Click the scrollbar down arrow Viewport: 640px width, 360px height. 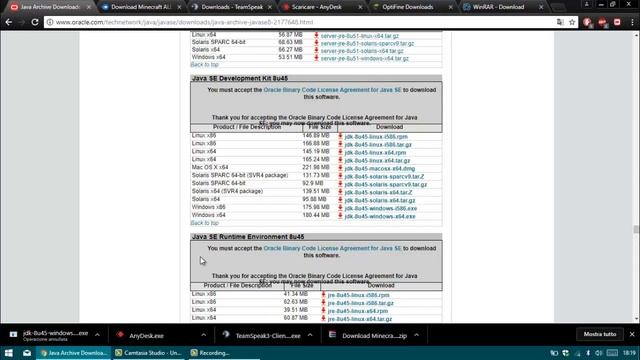point(636,319)
